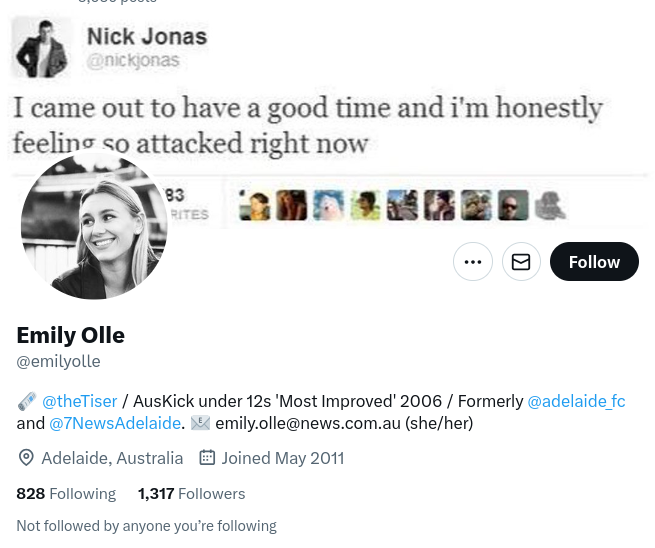This screenshot has width=655, height=548.
Task: Click the envelope message icon
Action: click(521, 262)
